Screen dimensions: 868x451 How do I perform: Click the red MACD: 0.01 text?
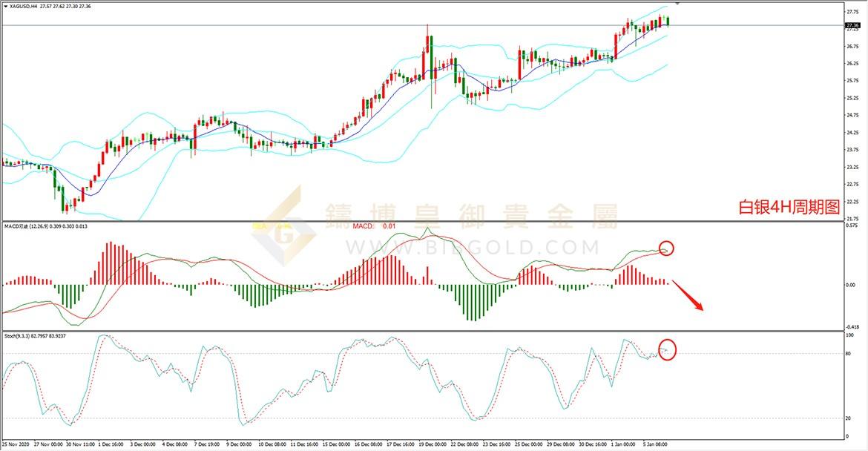(374, 225)
